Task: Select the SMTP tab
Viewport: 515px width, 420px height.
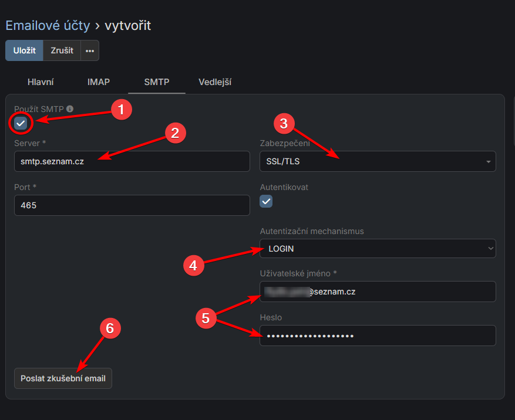Action: (x=157, y=82)
